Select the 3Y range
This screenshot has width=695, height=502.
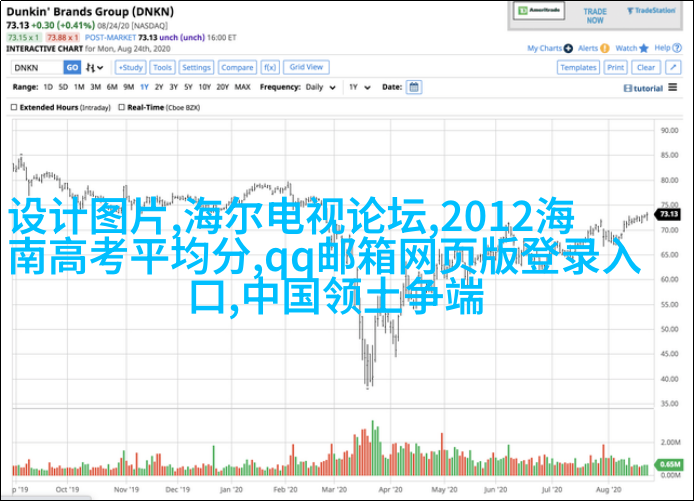click(174, 87)
